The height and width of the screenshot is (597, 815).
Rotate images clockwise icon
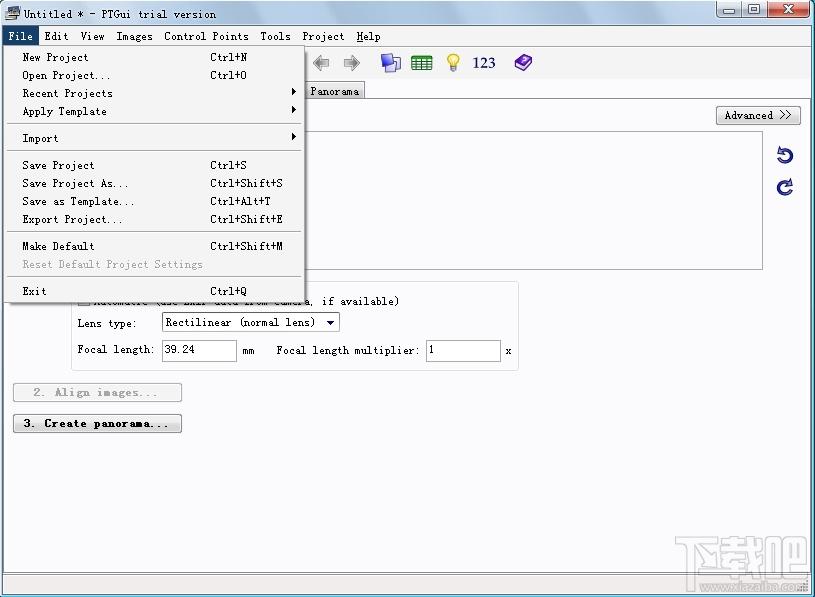[784, 187]
